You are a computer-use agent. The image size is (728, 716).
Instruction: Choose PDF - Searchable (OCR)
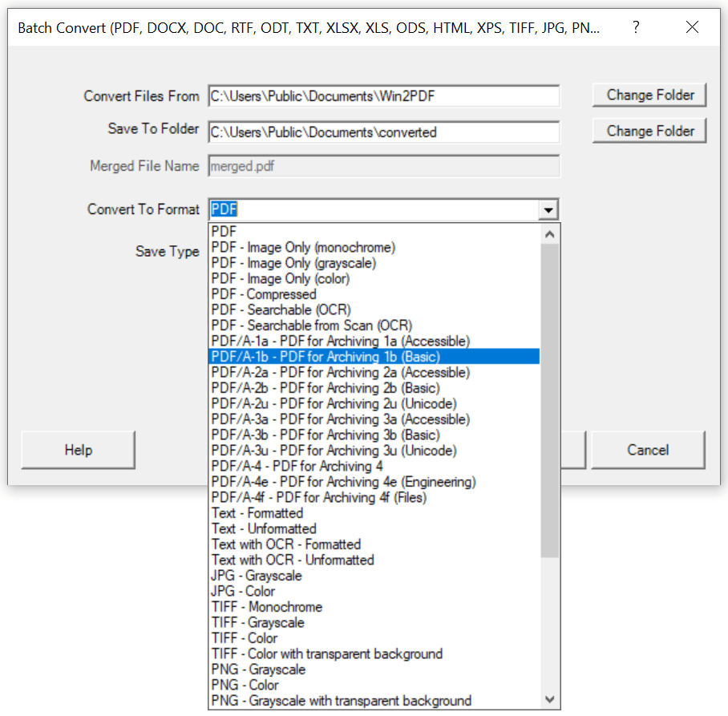coord(374,309)
